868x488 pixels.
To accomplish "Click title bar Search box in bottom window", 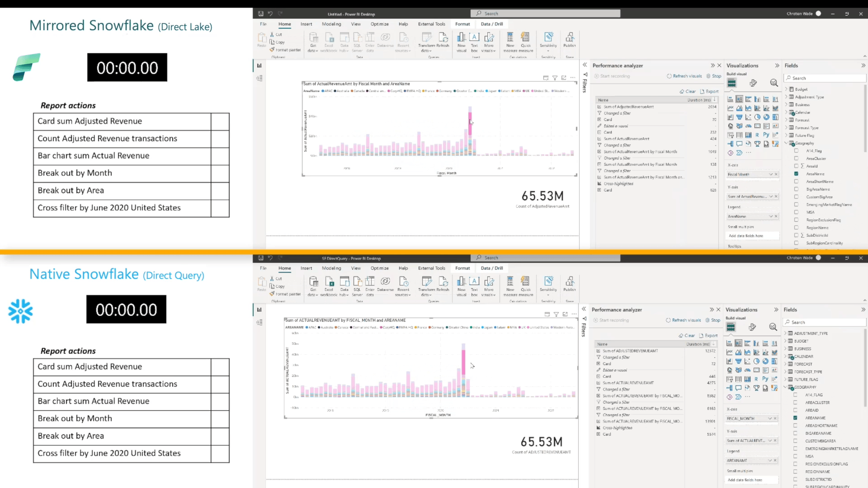I will 545,258.
